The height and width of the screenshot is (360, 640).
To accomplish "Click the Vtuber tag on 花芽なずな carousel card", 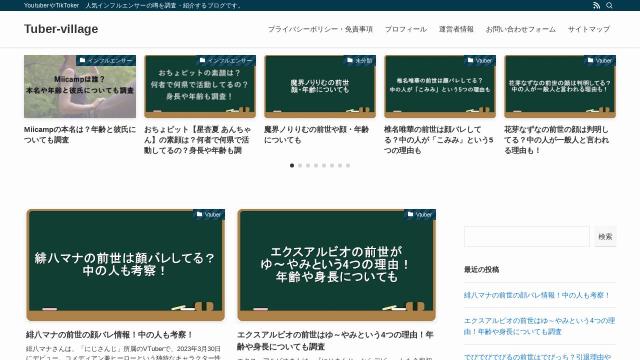I will (x=600, y=60).
